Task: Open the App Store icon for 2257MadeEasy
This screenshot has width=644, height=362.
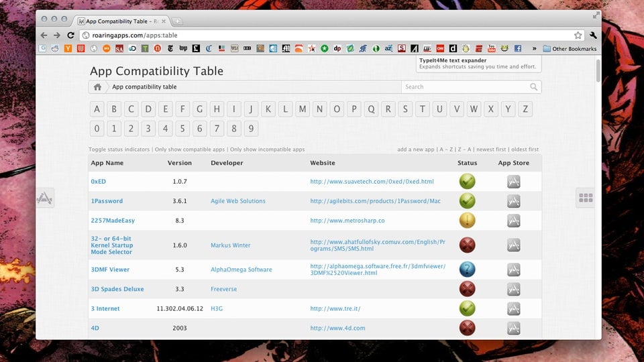Action: [x=514, y=221]
